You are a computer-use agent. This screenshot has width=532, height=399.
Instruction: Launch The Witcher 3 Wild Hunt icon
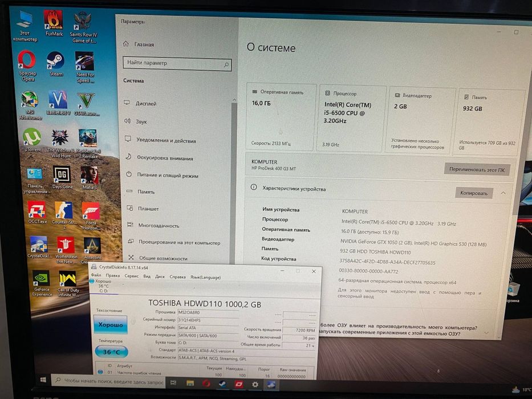coord(60,144)
